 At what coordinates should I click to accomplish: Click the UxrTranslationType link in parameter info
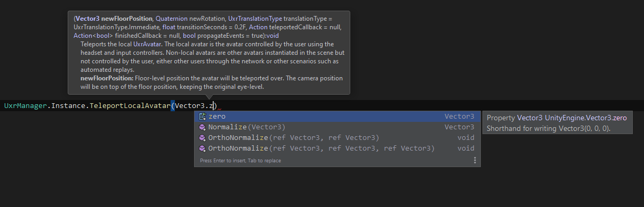point(254,19)
